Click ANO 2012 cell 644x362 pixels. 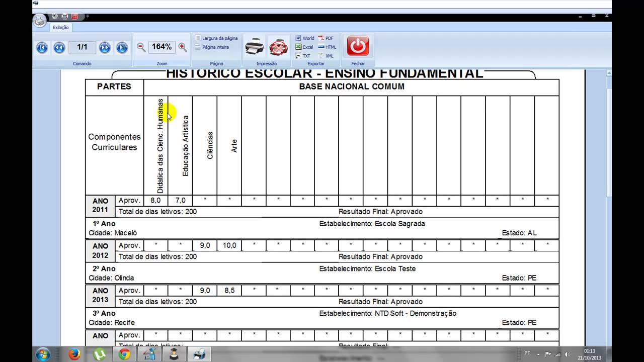[100, 250]
